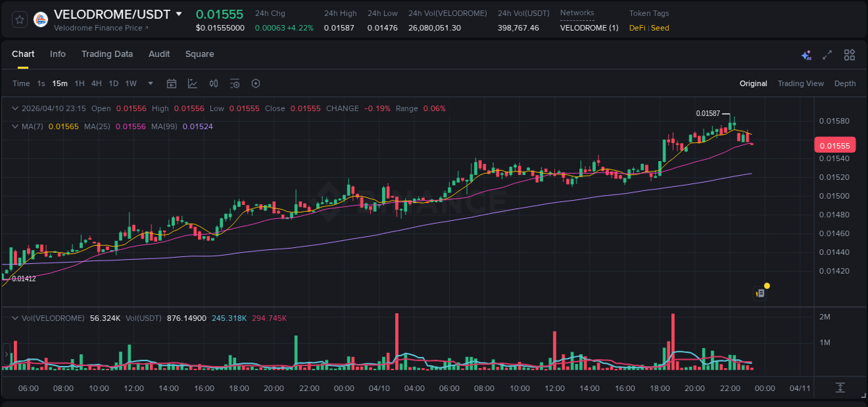Viewport: 868px width, 407px height.
Task: Open the extra timeframe dropdown arrow
Action: coord(150,83)
